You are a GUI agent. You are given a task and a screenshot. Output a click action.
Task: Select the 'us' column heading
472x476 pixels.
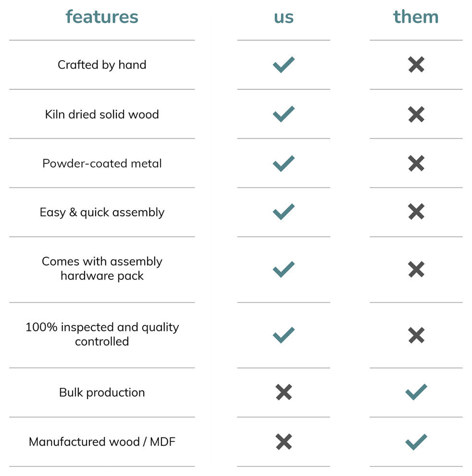(x=284, y=17)
